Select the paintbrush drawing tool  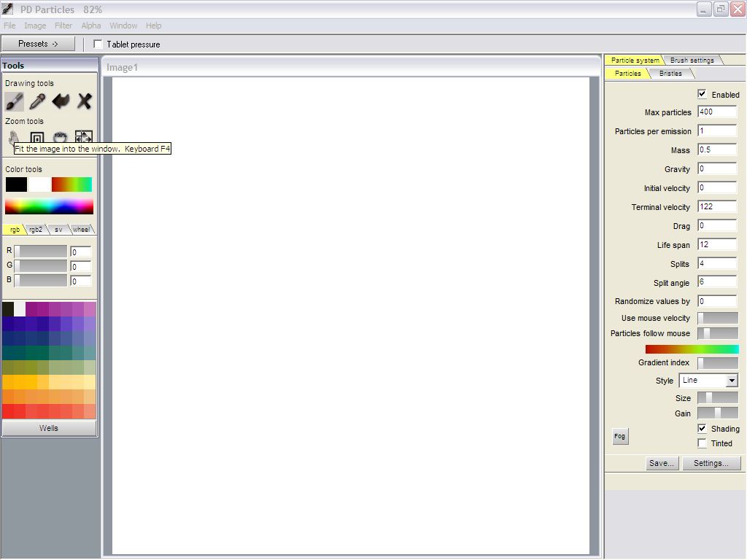pos(15,101)
